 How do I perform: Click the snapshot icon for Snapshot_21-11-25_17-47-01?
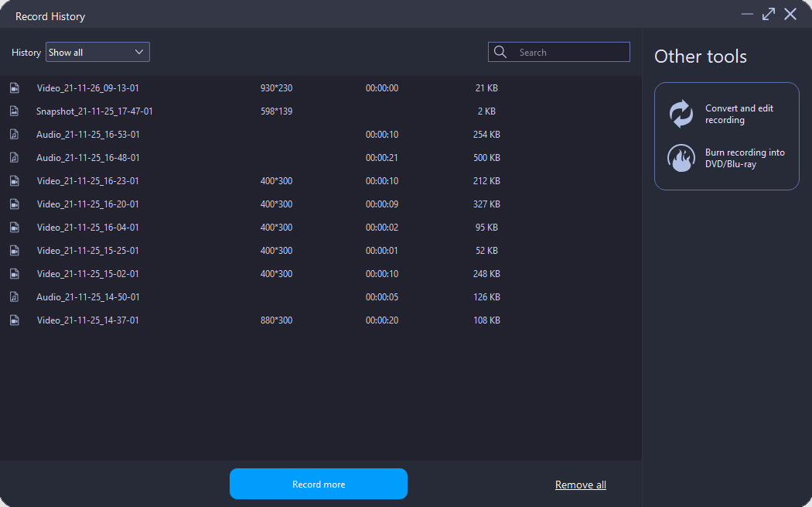15,111
